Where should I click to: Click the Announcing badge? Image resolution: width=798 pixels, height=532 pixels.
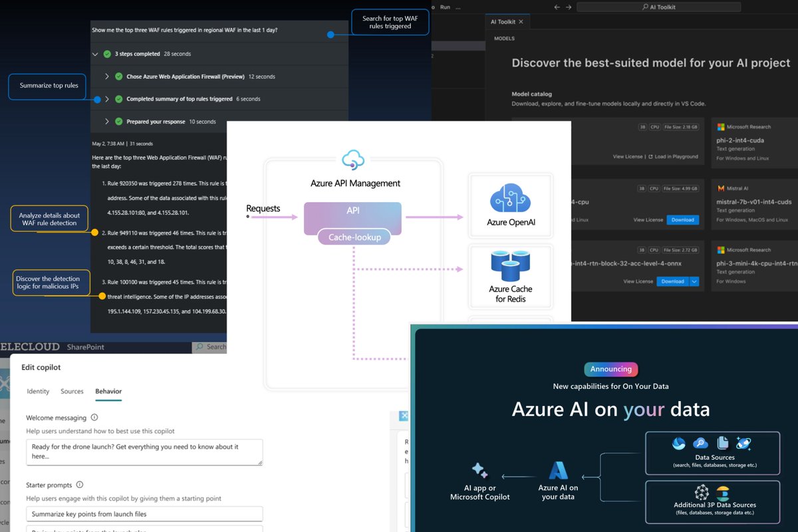click(611, 369)
